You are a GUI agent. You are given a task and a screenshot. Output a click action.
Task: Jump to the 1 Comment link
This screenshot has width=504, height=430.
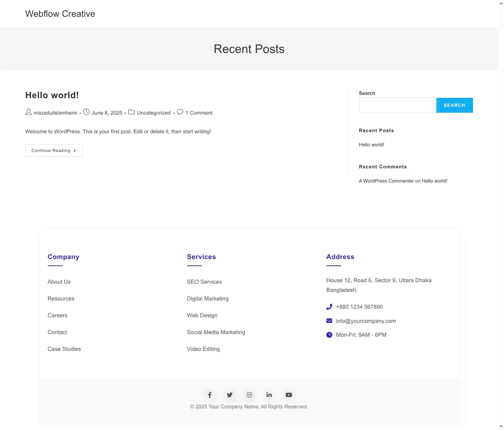click(199, 113)
